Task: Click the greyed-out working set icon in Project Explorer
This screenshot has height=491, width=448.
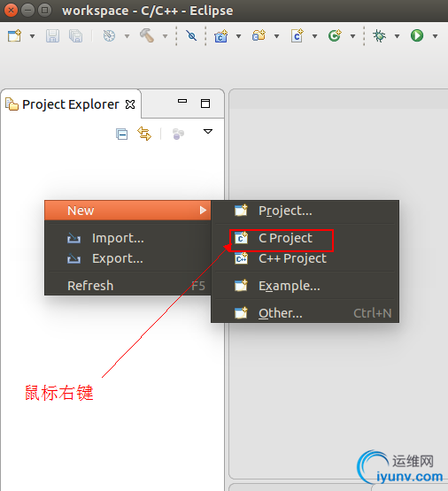Action: pos(178,134)
